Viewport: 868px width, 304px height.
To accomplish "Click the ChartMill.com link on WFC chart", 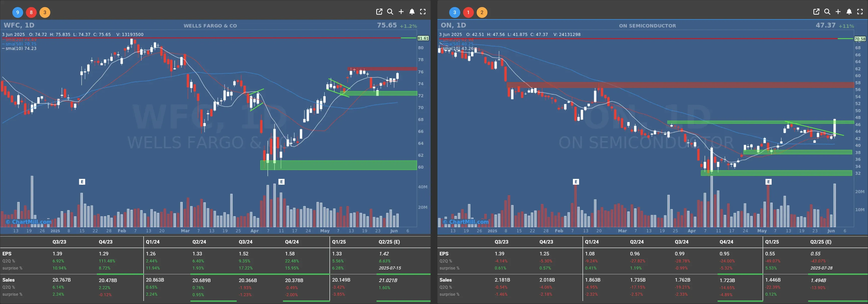I will point(29,222).
